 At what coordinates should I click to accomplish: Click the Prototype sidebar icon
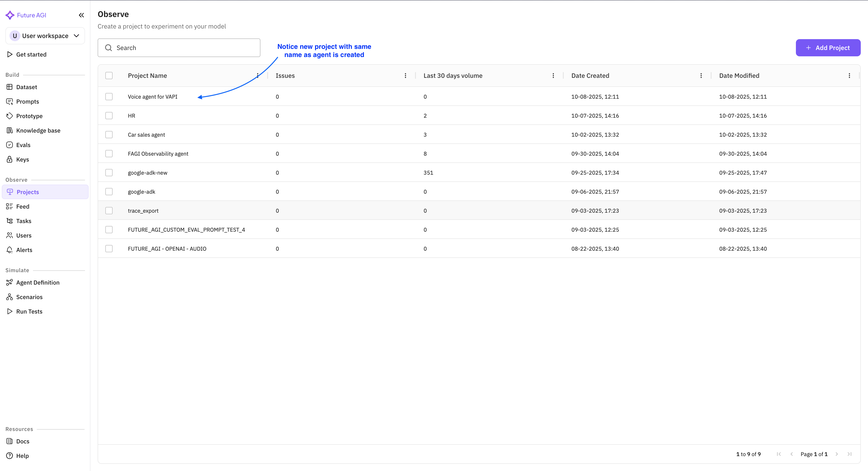[x=10, y=116]
